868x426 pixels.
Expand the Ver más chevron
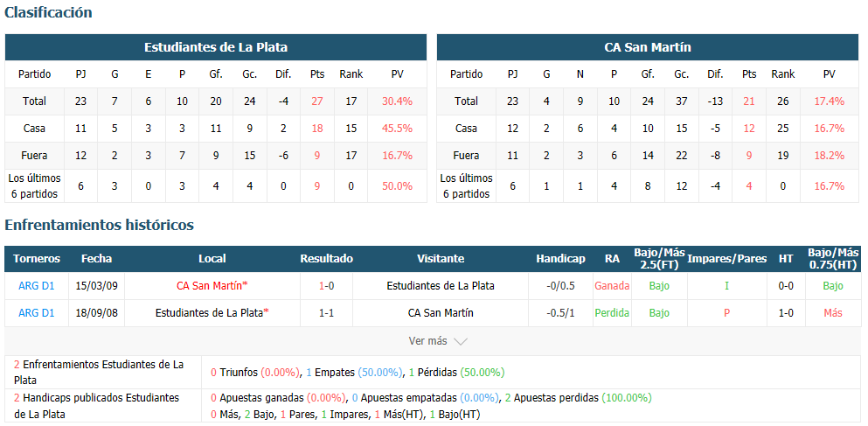(460, 341)
